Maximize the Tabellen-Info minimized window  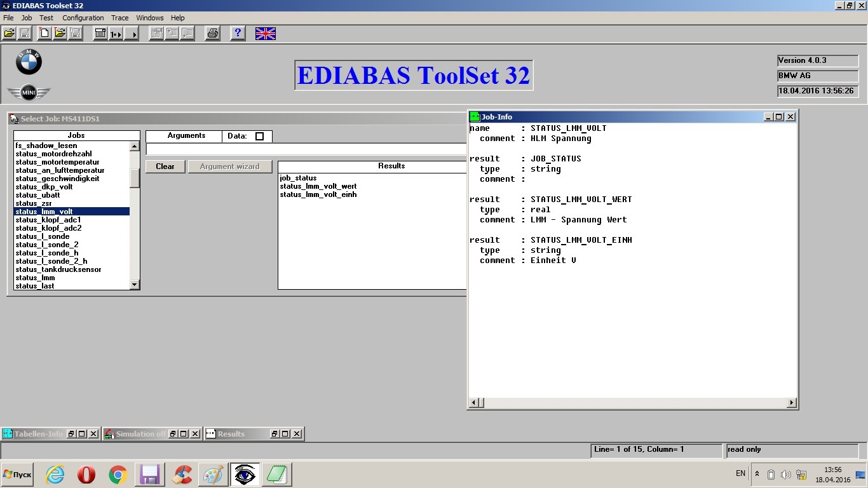pos(81,434)
